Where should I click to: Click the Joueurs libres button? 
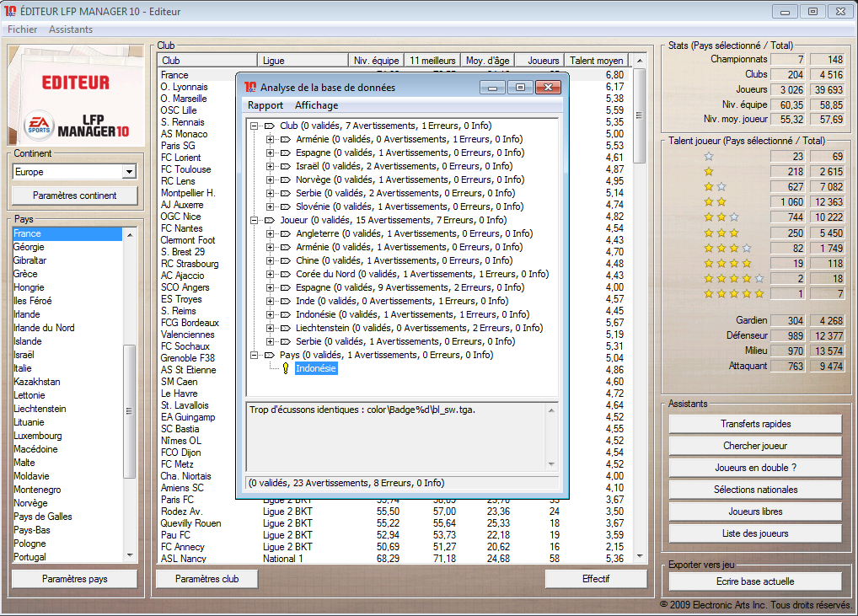(755, 512)
